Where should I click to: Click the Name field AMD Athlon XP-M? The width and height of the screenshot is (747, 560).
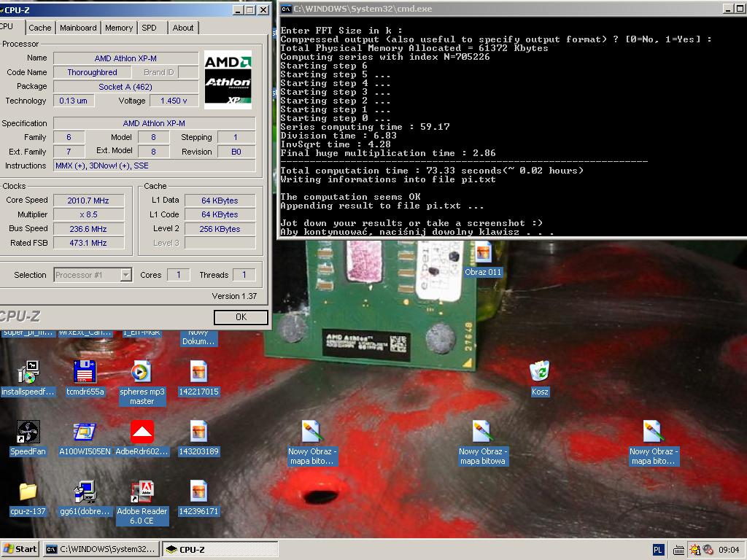click(x=125, y=58)
